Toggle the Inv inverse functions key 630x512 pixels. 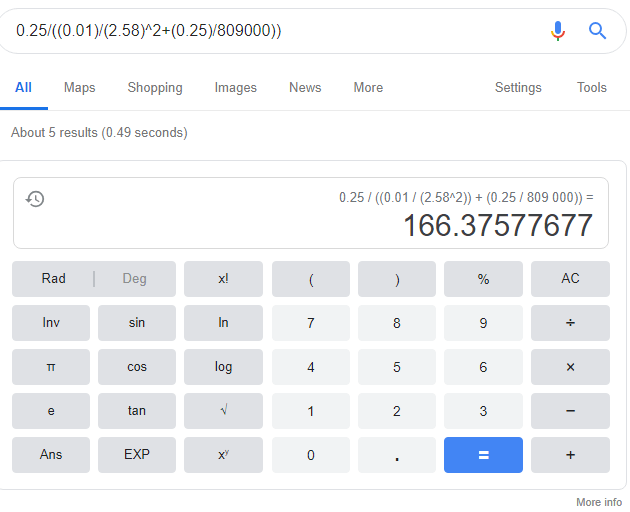pyautogui.click(x=51, y=323)
